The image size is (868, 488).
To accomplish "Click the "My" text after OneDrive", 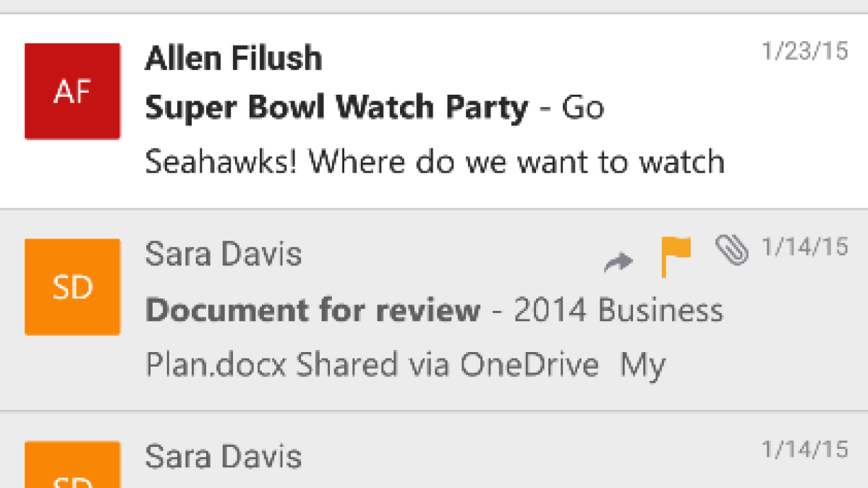I will [642, 366].
